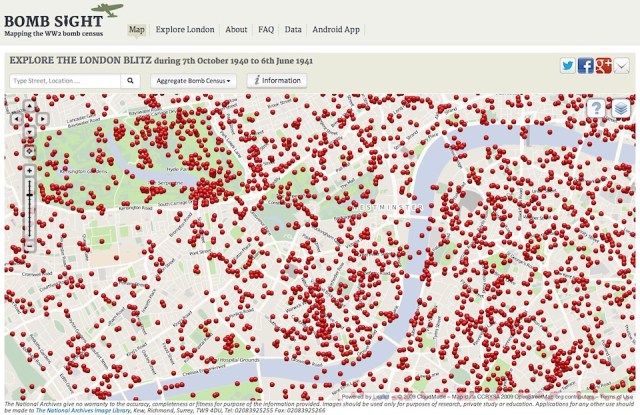Viewport: 640px width, 415px height.
Task: Pan the map left with arrow
Action: tap(16, 118)
